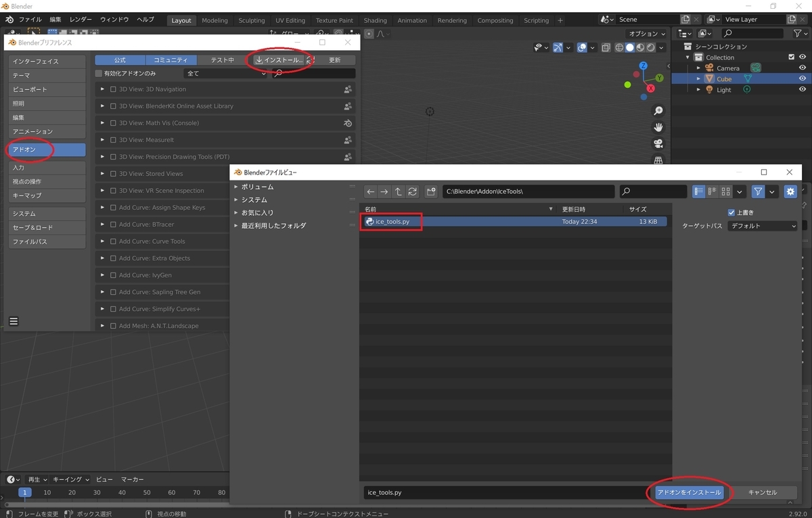Screen dimensions: 812x518
Task: Hide the Cube via eye icon
Action: [803, 78]
